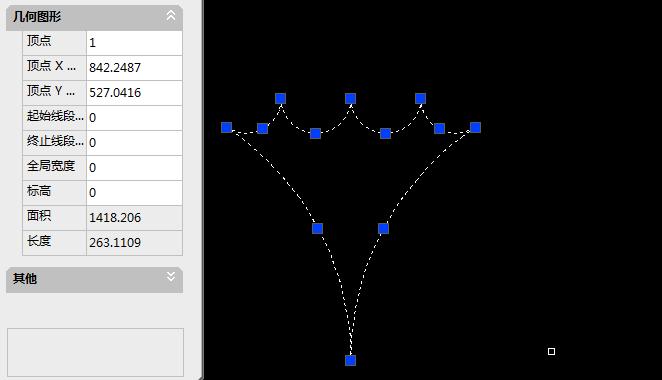Edit the 顶点 Y value 527.0416

(x=134, y=92)
